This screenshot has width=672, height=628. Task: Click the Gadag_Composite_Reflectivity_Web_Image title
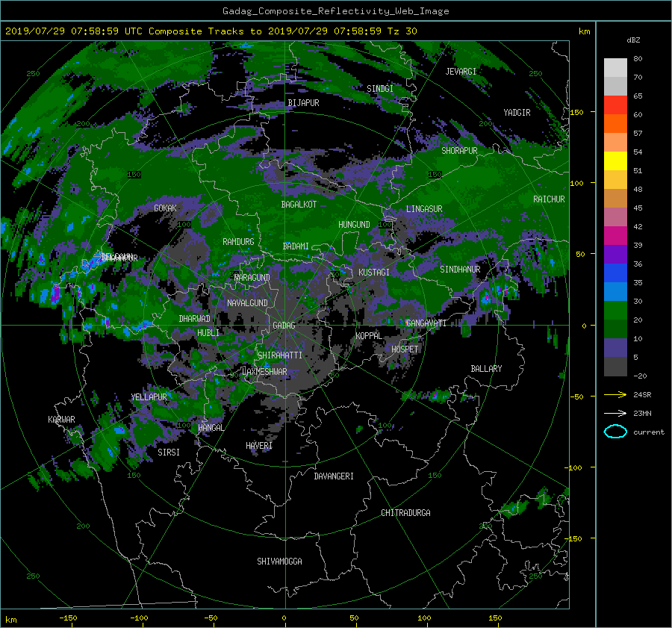pyautogui.click(x=335, y=11)
